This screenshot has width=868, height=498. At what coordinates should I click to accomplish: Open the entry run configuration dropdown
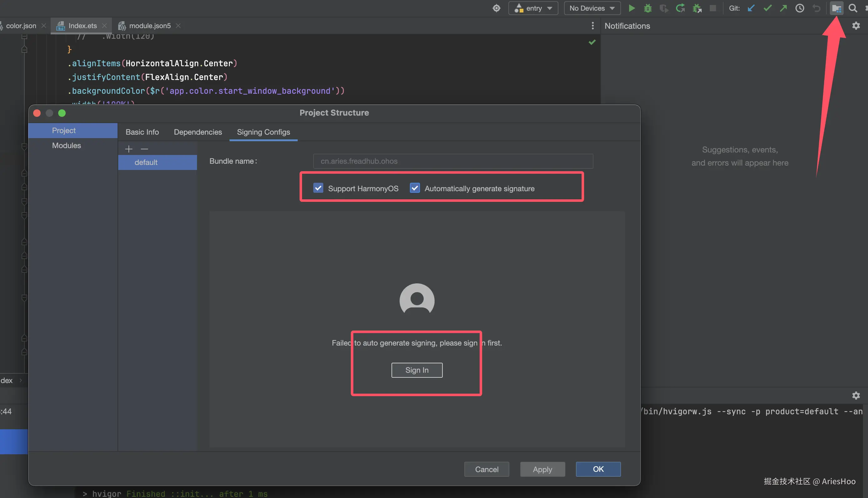tap(533, 8)
